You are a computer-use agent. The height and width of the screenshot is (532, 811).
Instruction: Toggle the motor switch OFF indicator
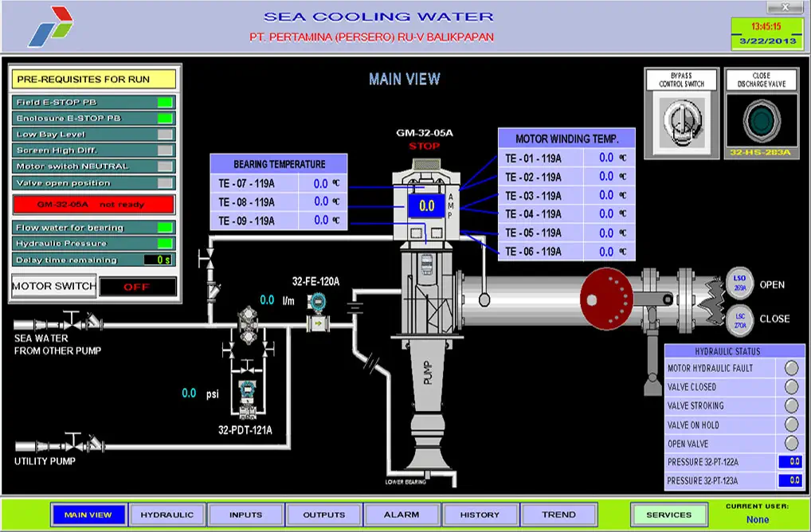138,287
